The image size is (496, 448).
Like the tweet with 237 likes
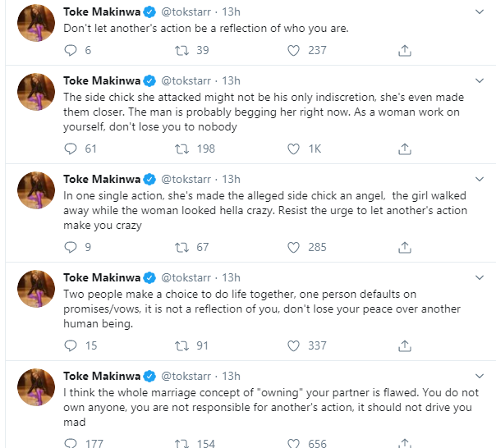293,51
